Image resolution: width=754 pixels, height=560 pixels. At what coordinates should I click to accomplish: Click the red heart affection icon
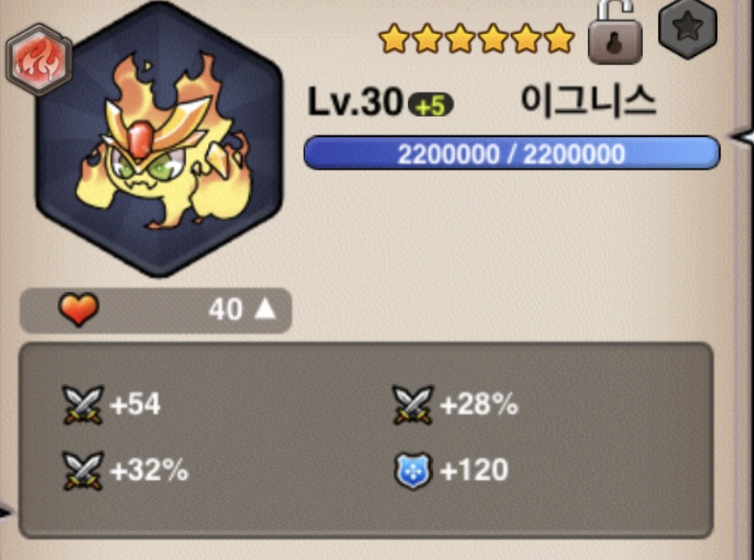[x=79, y=309]
